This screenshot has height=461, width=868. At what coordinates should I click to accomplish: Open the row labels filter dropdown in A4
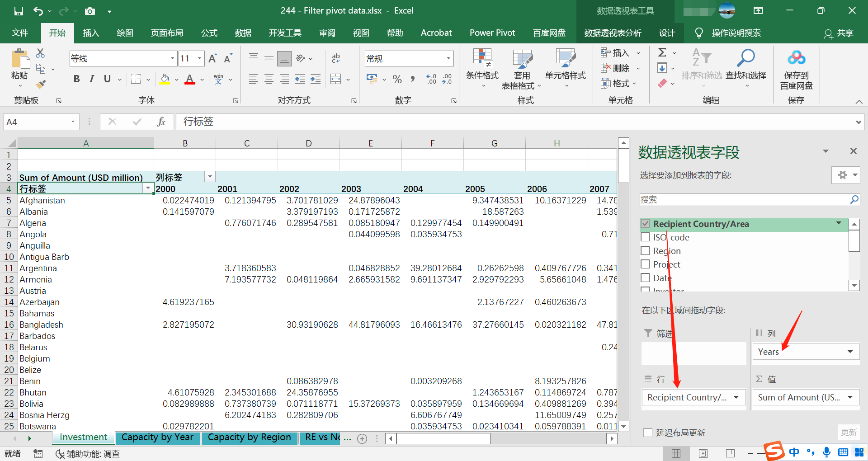148,188
